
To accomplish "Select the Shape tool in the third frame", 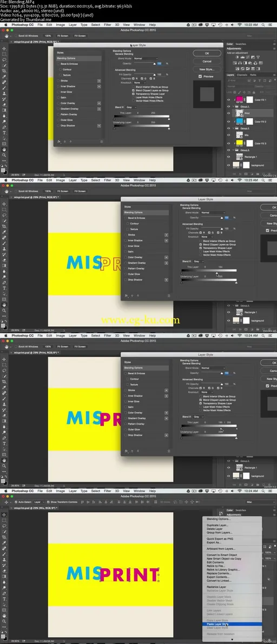I will (4, 455).
